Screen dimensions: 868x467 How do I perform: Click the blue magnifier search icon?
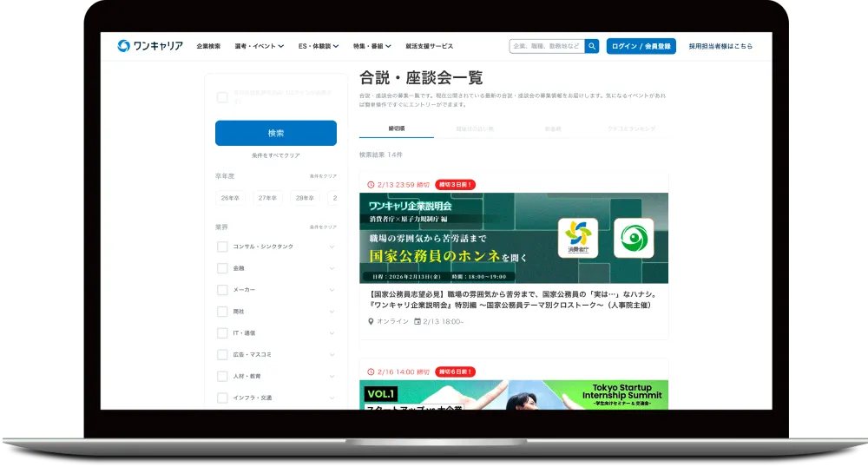pyautogui.click(x=592, y=46)
